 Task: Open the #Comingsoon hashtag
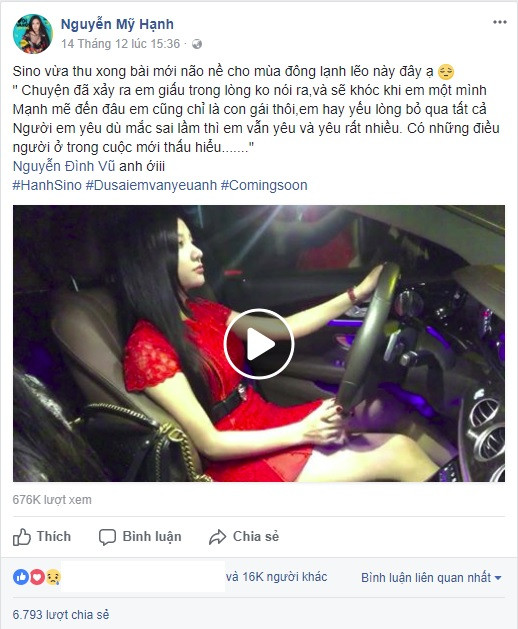(264, 185)
